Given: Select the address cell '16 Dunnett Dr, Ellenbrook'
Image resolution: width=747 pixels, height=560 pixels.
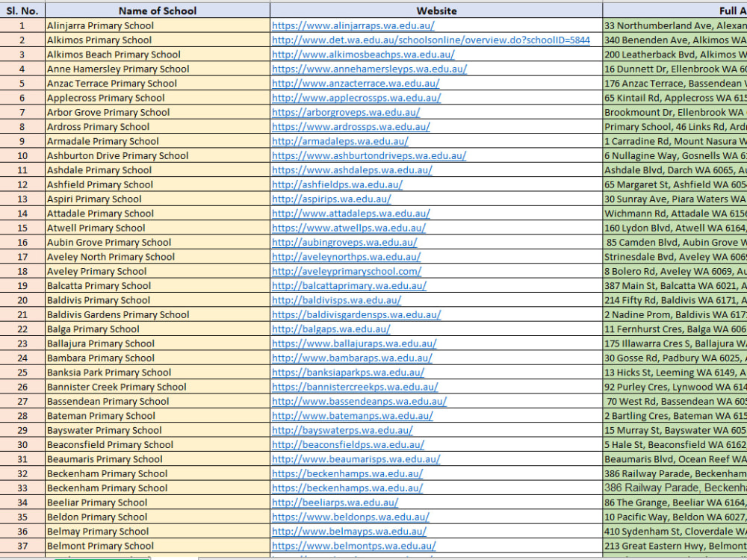Looking at the screenshot, I should (x=675, y=69).
